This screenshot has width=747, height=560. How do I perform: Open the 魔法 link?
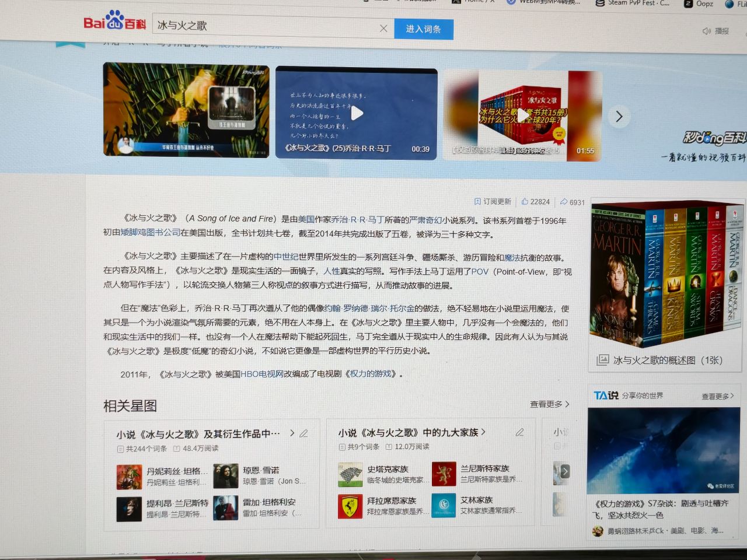512,257
